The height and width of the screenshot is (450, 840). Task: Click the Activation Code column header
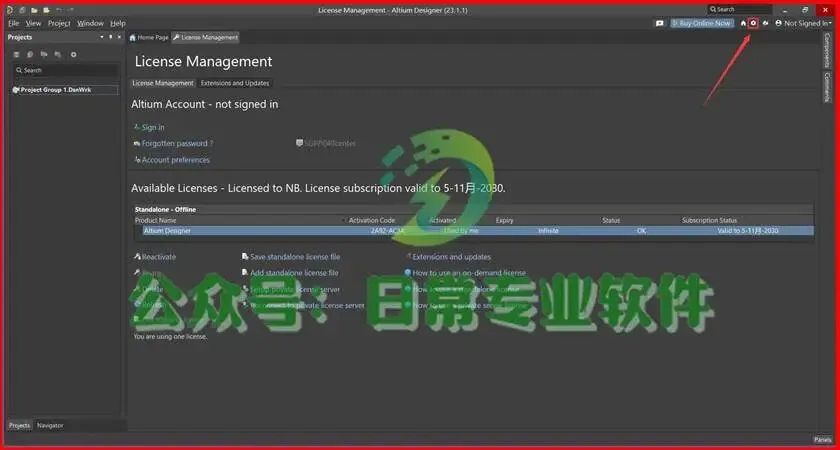(x=372, y=220)
